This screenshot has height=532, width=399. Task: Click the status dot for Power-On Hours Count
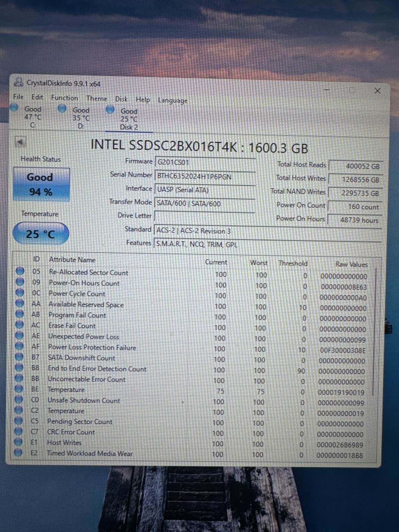coord(20,282)
